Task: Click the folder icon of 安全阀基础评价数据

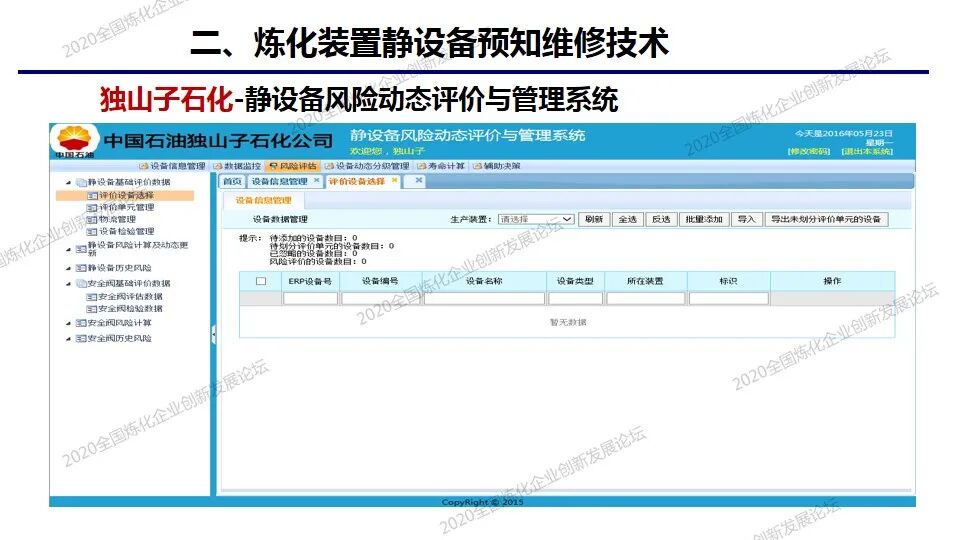Action: click(81, 283)
